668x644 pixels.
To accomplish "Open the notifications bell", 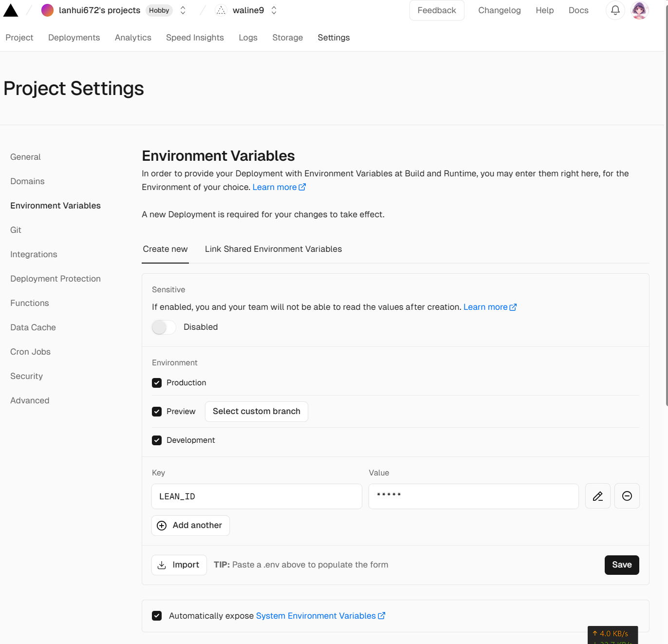I will [615, 10].
